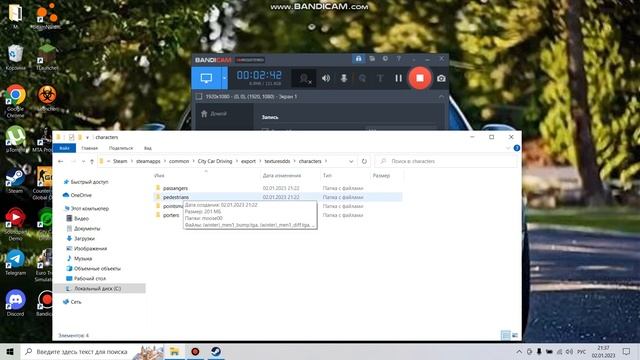Open OneDrive in navigation pane
This screenshot has width=640, height=360.
[x=81, y=195]
